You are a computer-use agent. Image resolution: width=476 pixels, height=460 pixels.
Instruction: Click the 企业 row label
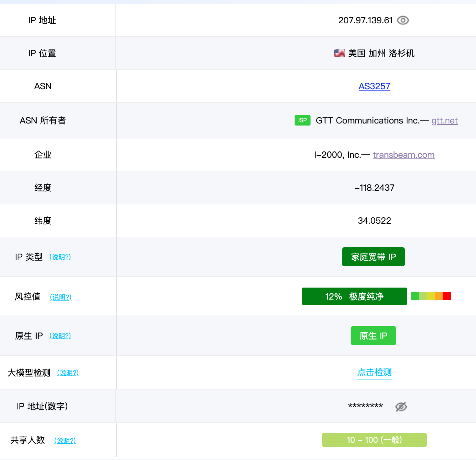click(x=43, y=155)
